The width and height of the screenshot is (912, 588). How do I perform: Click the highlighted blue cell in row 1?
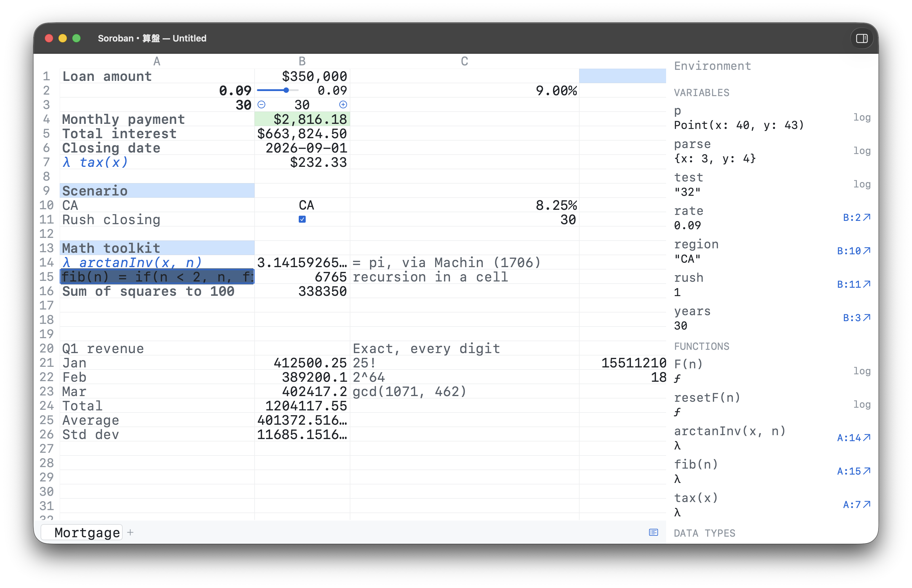[x=623, y=76]
